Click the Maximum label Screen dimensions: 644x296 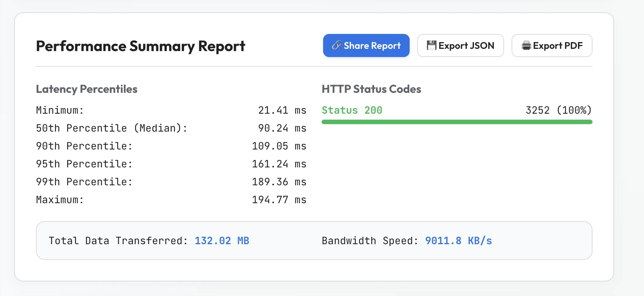click(60, 200)
